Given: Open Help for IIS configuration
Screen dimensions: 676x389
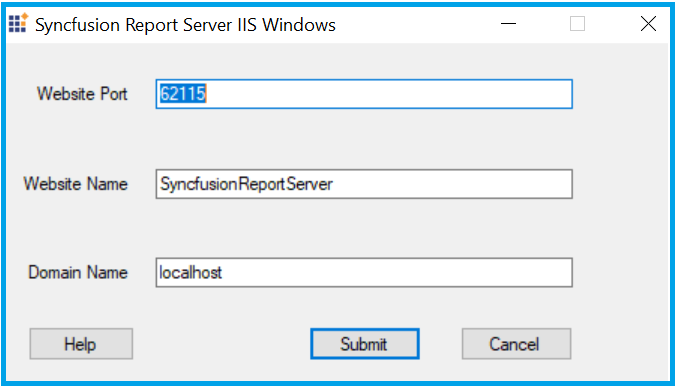Looking at the screenshot, I should click(81, 344).
